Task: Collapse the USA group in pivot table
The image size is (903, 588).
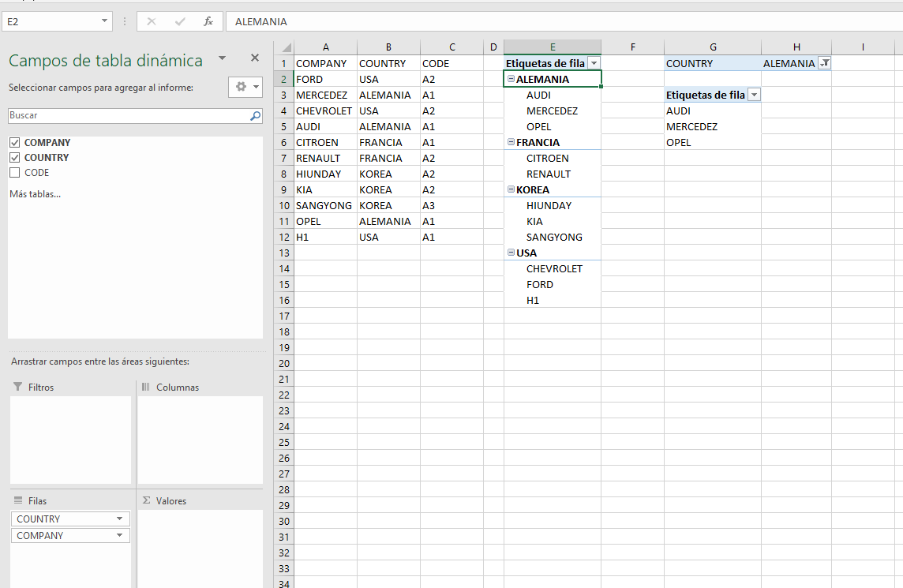Action: 511,253
